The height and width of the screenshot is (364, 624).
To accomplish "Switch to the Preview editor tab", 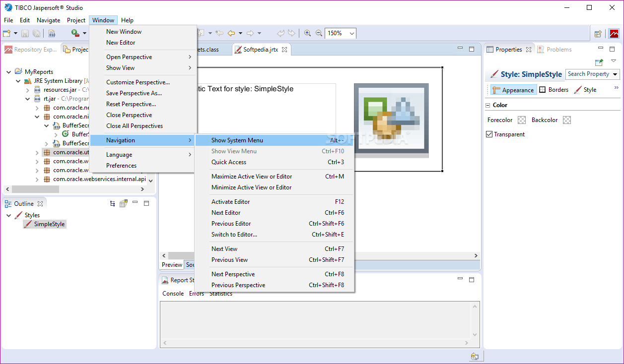I will click(172, 265).
